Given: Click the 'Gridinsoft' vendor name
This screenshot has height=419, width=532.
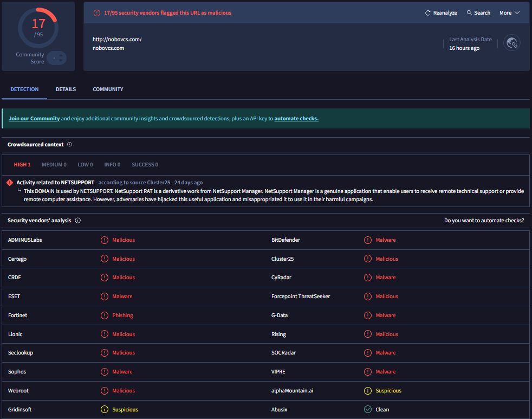Looking at the screenshot, I should tap(20, 409).
